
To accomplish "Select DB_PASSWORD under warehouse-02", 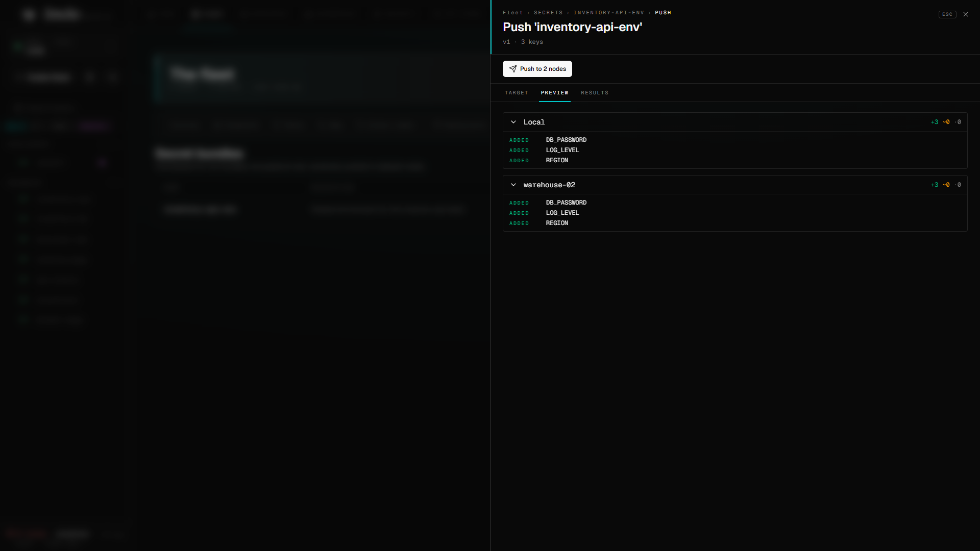I will click(x=566, y=203).
